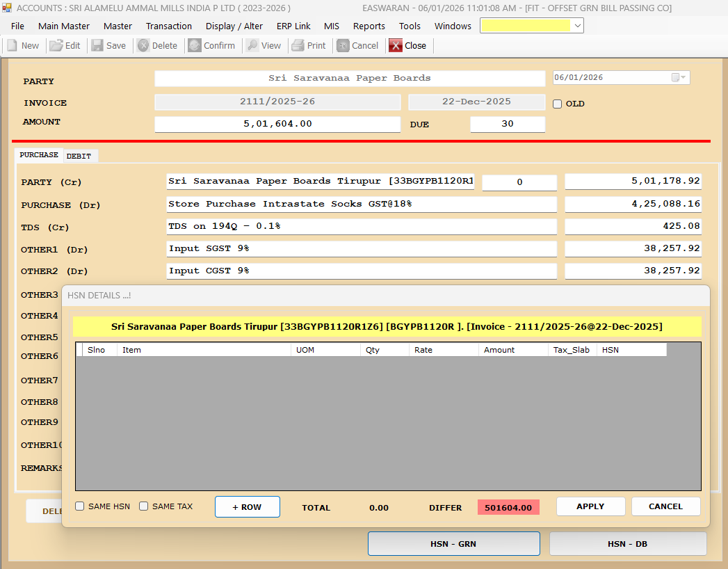Expand the yellow combo box in menu bar
Screen dimensions: 728x569
pyautogui.click(x=577, y=26)
